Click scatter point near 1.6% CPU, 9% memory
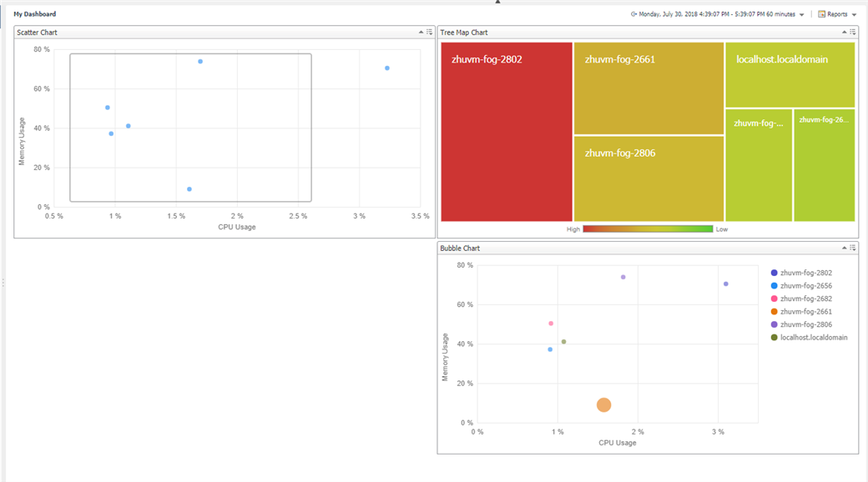 point(189,189)
